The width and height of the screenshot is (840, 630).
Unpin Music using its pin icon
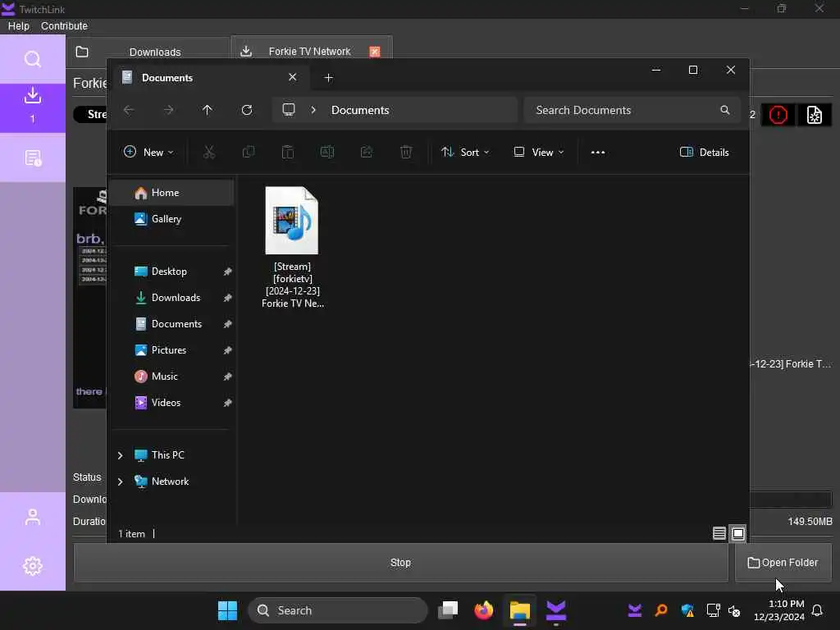click(x=228, y=377)
